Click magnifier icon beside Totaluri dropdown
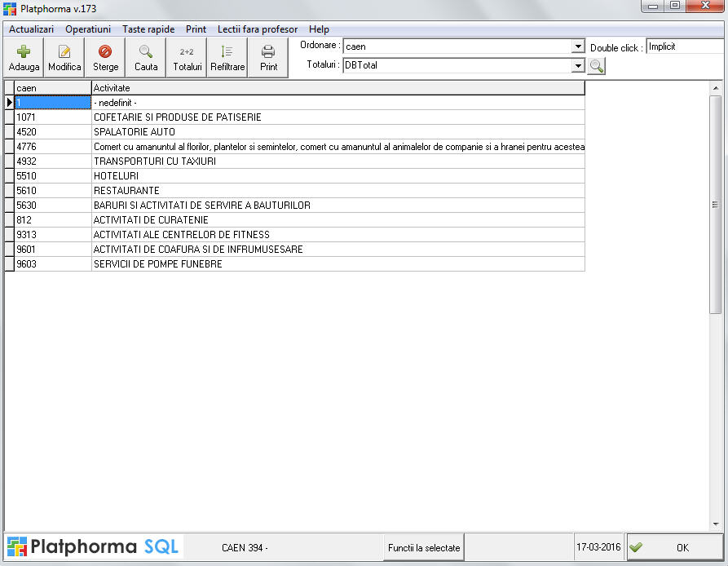Image resolution: width=728 pixels, height=566 pixels. 597,66
